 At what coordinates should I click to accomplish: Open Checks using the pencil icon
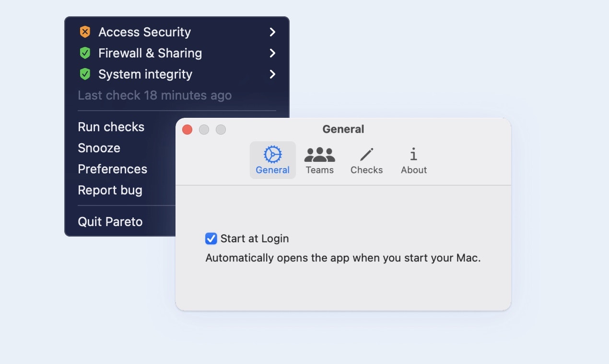tap(366, 154)
